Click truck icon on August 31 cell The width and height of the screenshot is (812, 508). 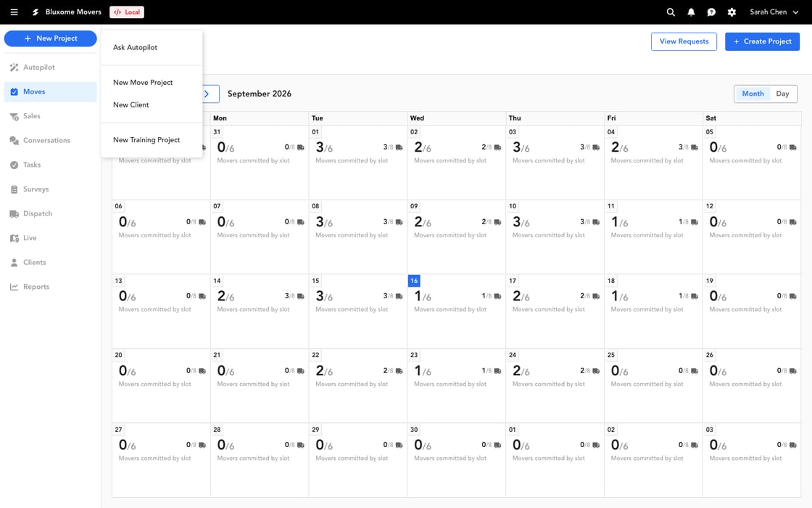pyautogui.click(x=301, y=148)
